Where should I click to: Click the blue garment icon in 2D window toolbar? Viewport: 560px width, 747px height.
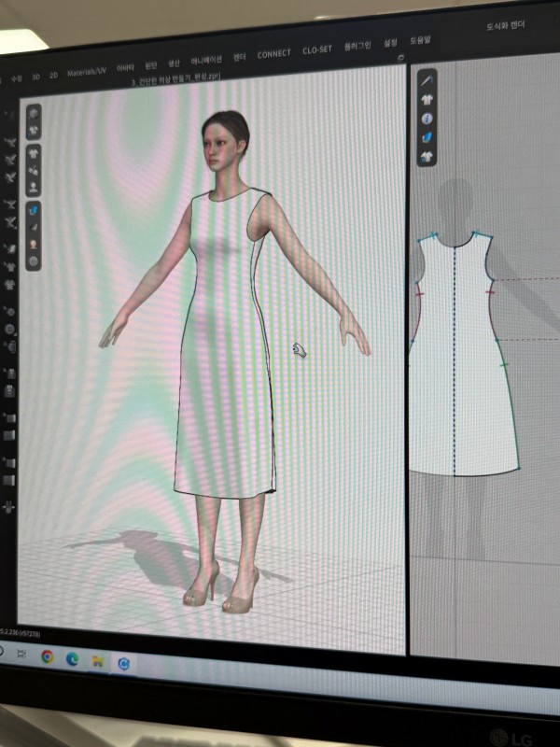(427, 137)
